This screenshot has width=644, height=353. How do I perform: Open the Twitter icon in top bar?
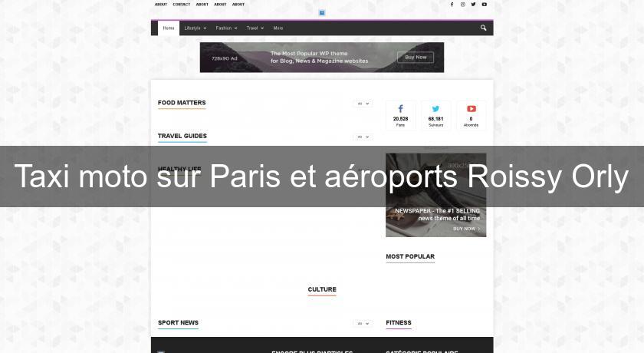[474, 5]
